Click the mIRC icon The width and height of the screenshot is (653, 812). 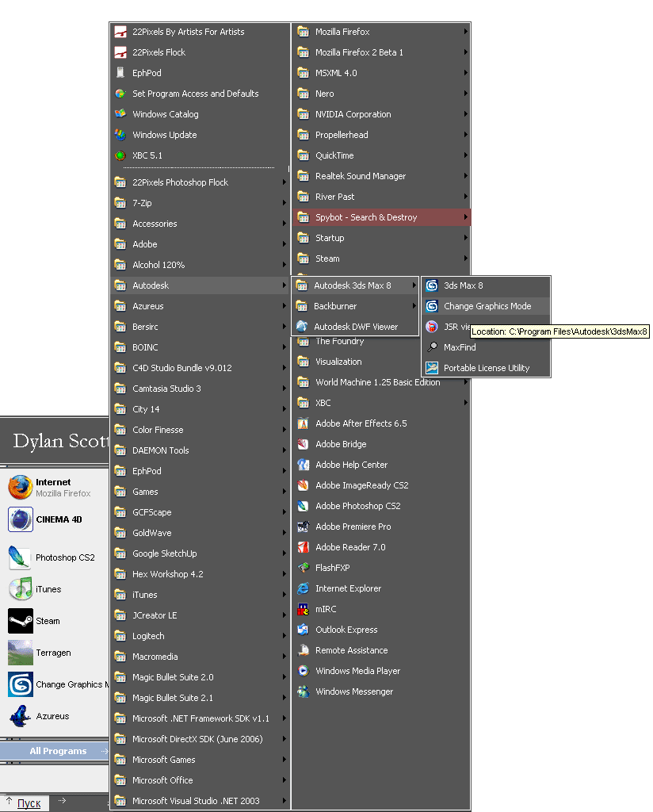coord(304,610)
